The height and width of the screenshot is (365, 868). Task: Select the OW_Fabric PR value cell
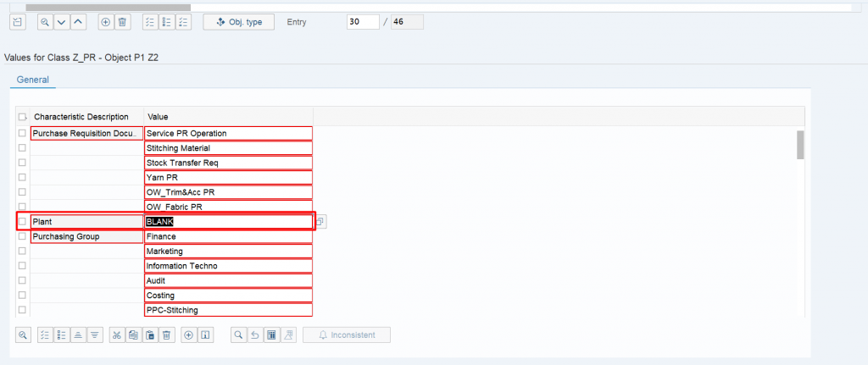coord(229,207)
